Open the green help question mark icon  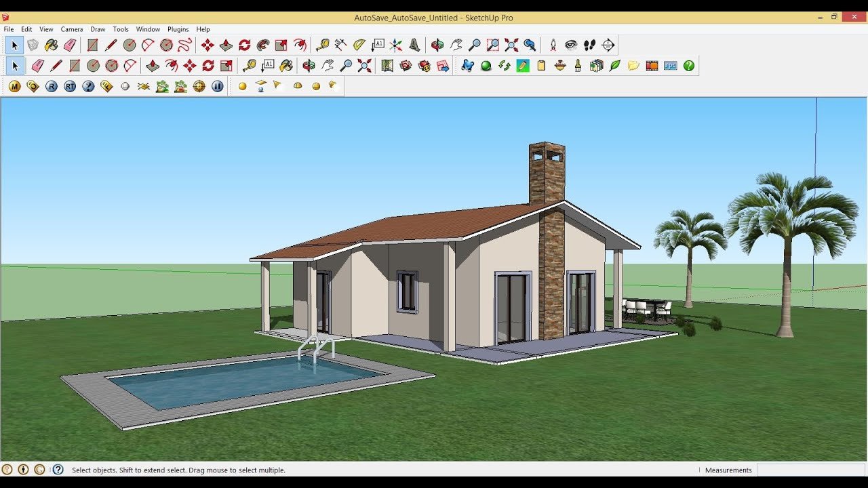click(689, 66)
